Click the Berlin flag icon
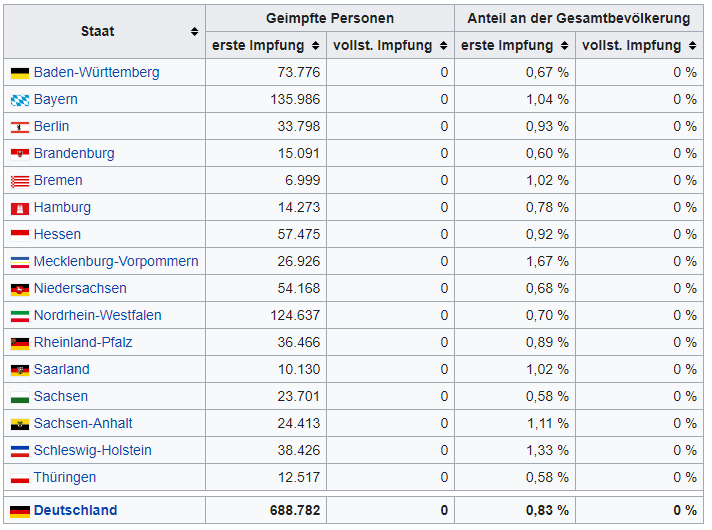 pos(20,127)
